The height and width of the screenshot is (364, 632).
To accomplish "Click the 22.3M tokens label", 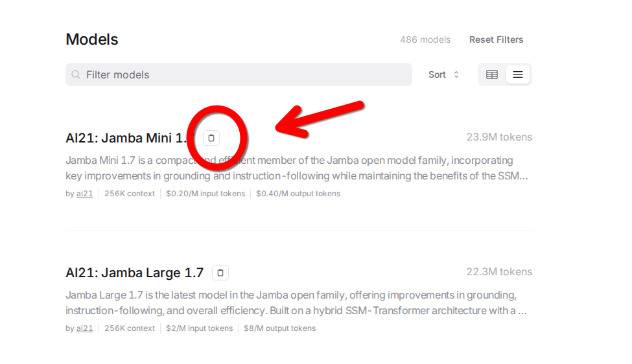I will pos(499,271).
